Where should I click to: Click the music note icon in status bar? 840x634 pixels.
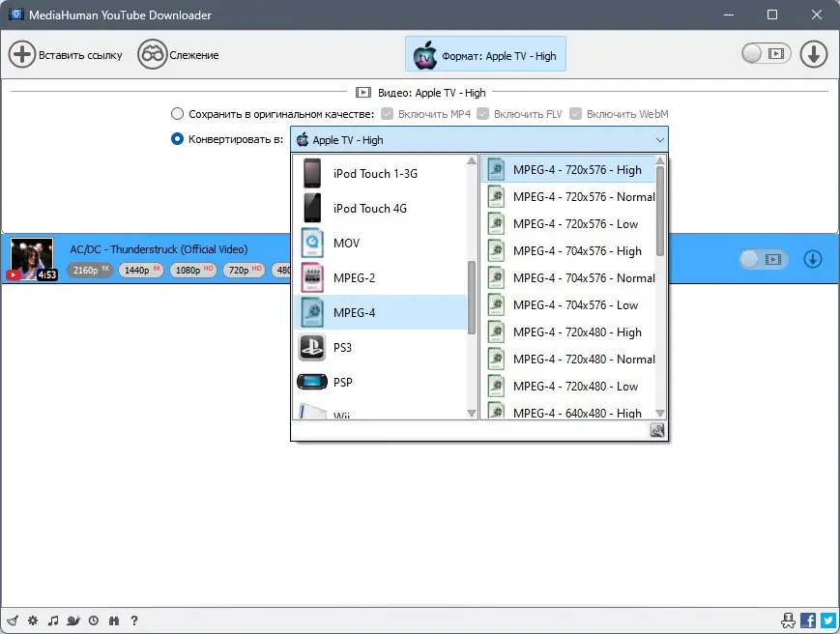[52, 620]
